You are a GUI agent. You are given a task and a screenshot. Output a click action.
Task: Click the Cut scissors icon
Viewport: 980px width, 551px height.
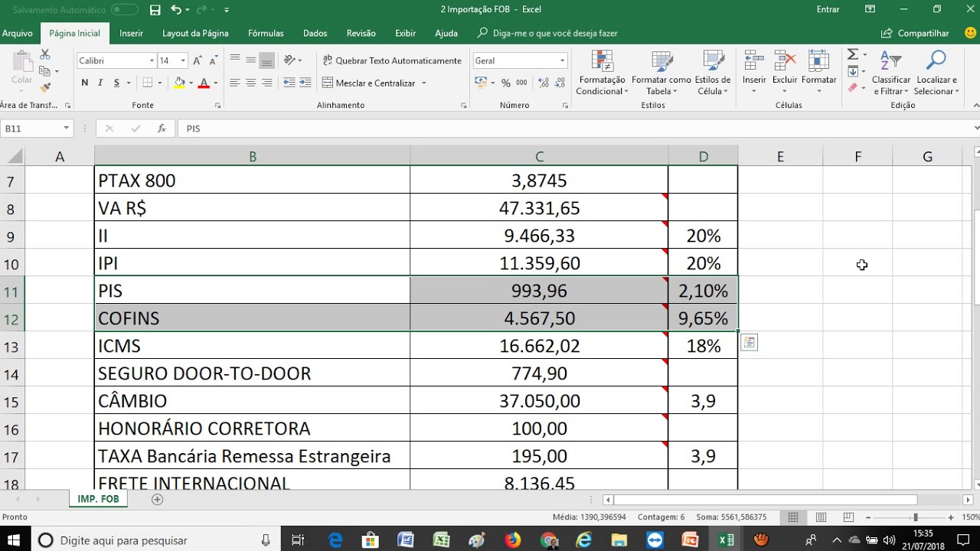coord(45,55)
